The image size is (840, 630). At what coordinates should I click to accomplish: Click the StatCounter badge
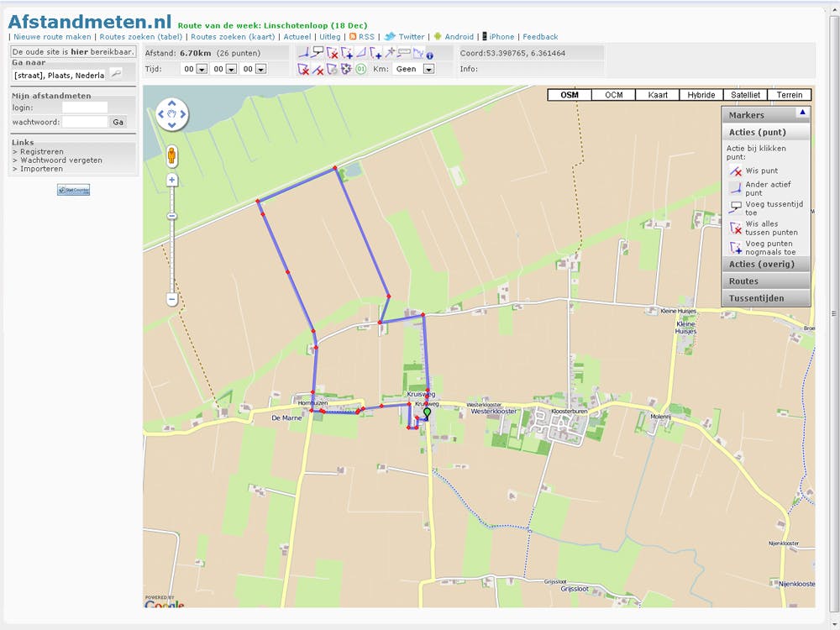[73, 190]
